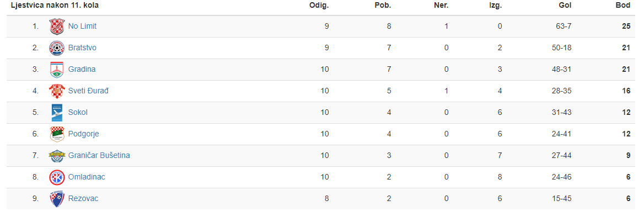This screenshot has height=211, width=644.
Task: Click the Omladinac round club badge
Action: click(57, 177)
